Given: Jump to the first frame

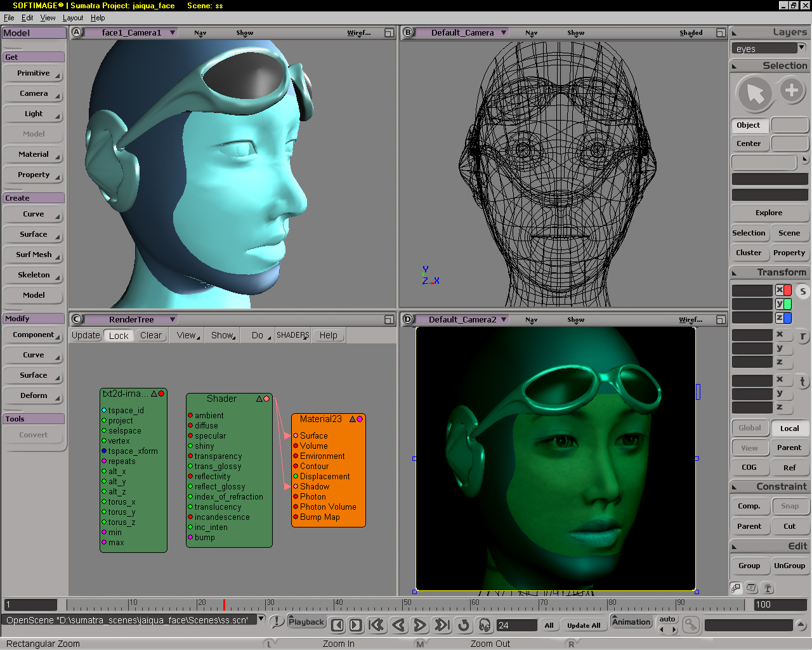Looking at the screenshot, I should pyautogui.click(x=376, y=625).
